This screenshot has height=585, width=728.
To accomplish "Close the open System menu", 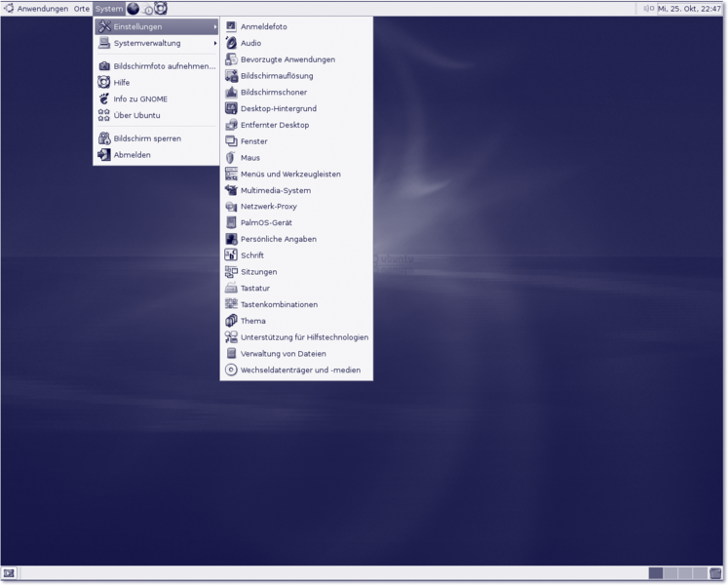I will [x=109, y=9].
